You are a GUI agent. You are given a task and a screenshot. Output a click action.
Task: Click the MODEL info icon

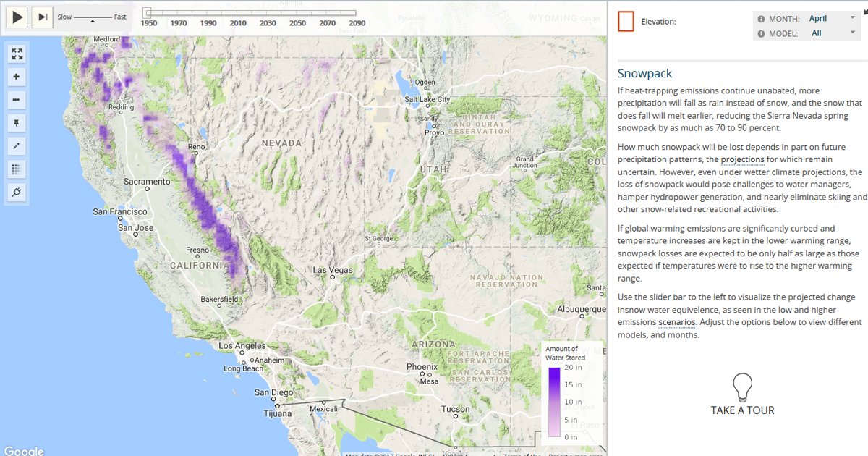pyautogui.click(x=761, y=34)
